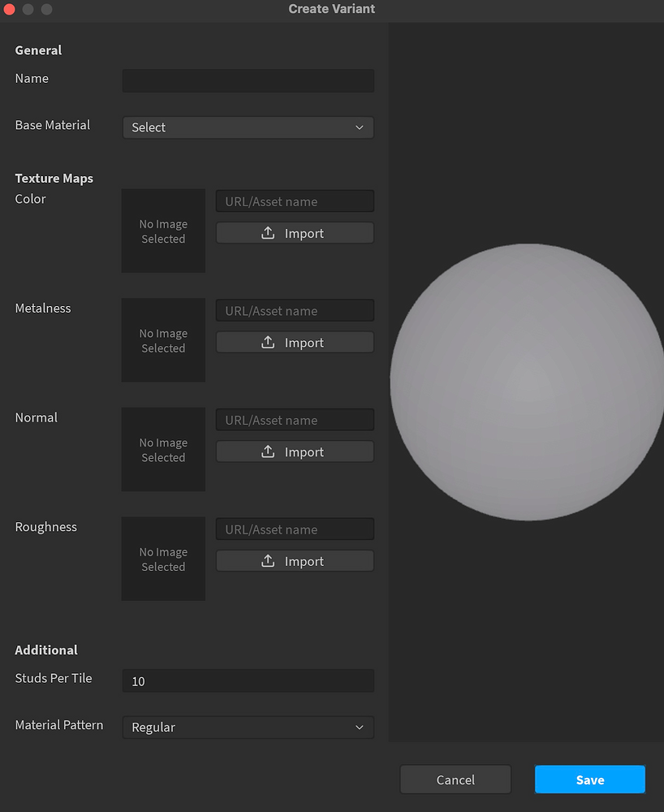Open the Base Material selection dropdown
664x812 pixels.
(x=248, y=127)
